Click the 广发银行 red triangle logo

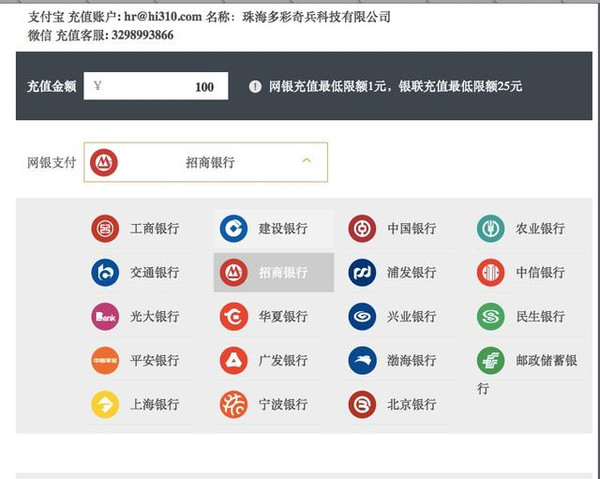click(234, 360)
